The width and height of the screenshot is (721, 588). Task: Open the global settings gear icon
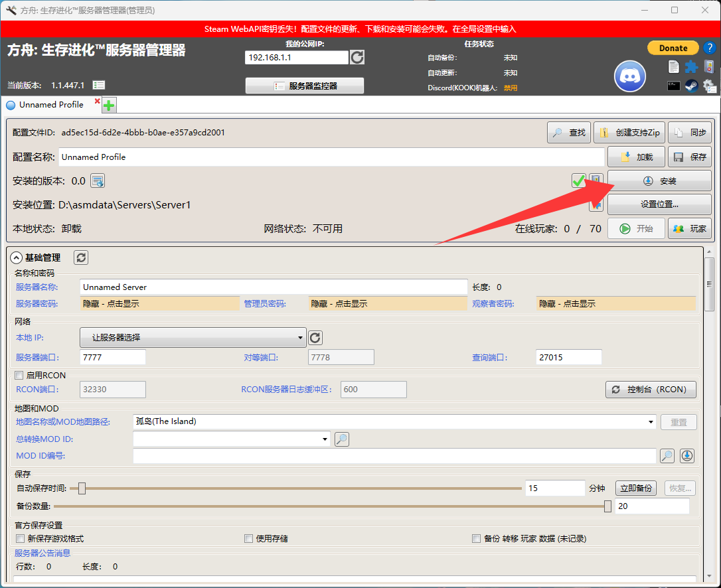709,86
